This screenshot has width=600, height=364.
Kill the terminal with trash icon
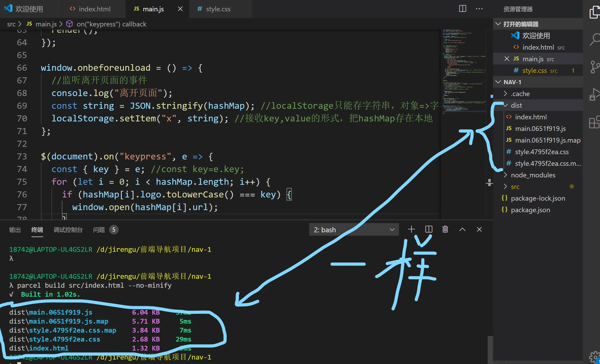[x=445, y=229]
